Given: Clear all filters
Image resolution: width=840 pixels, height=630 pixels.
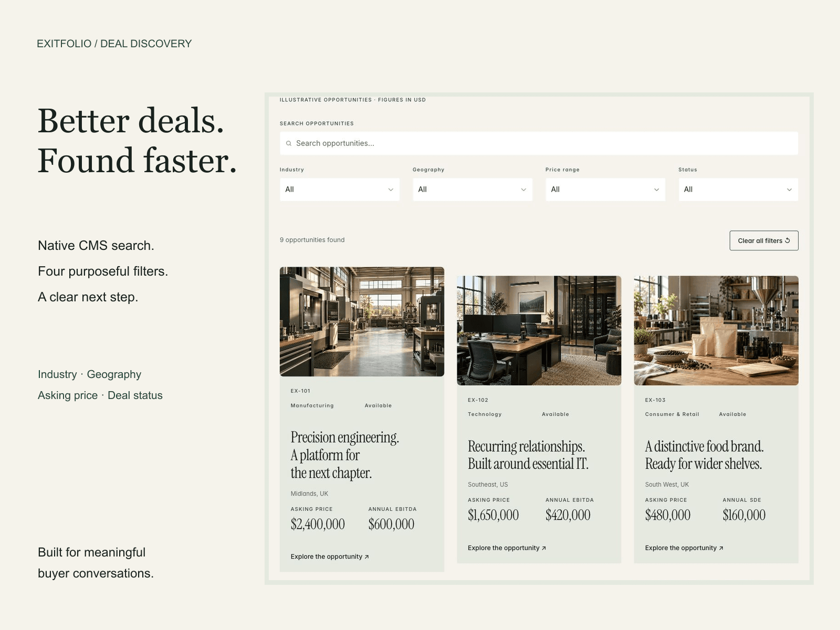Looking at the screenshot, I should tap(763, 240).
